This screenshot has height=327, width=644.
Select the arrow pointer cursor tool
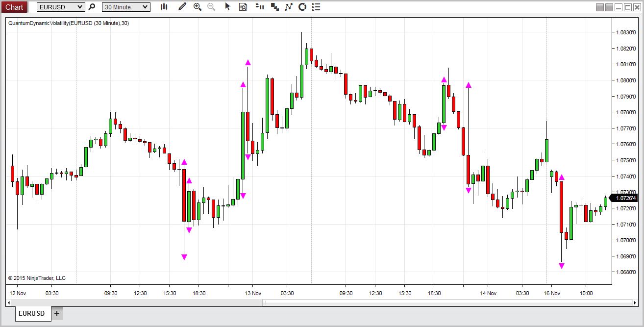[x=227, y=7]
